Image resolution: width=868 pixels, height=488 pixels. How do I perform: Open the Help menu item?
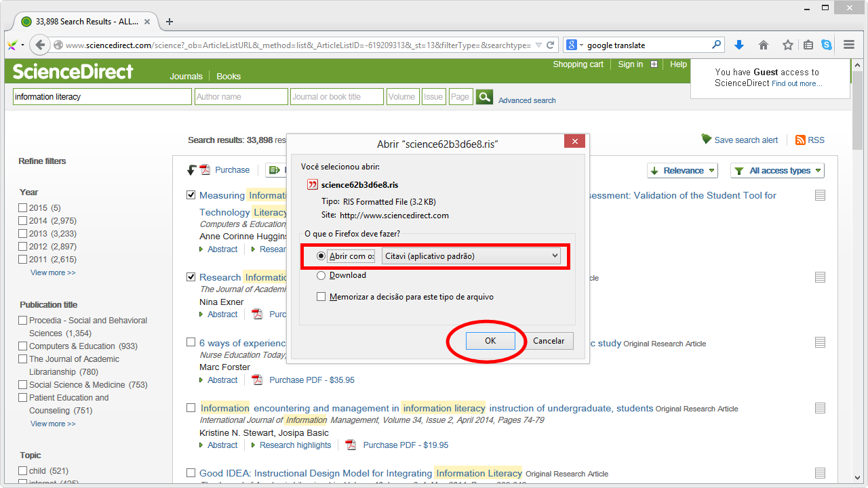(x=678, y=64)
